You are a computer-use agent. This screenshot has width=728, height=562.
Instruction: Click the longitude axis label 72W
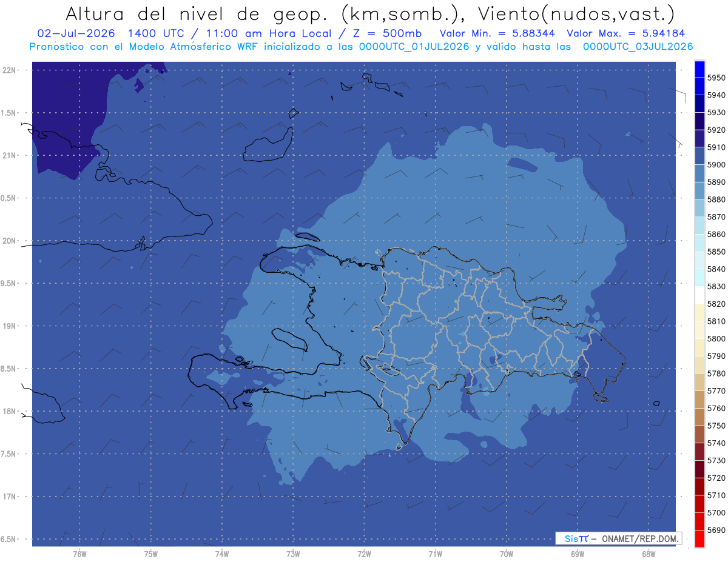pyautogui.click(x=364, y=554)
